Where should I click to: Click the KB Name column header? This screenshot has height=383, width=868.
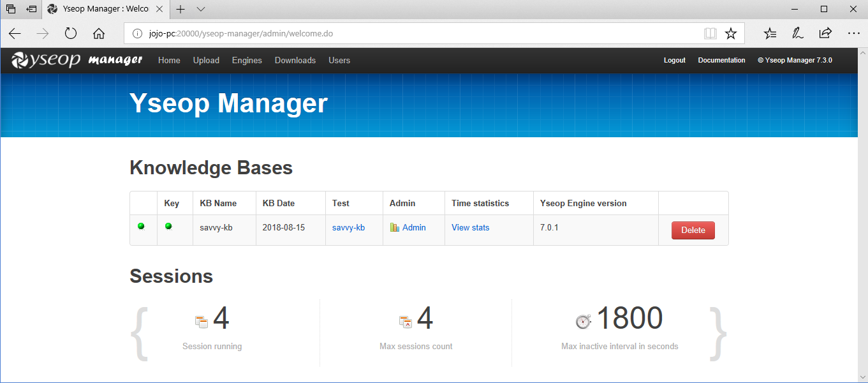click(218, 203)
